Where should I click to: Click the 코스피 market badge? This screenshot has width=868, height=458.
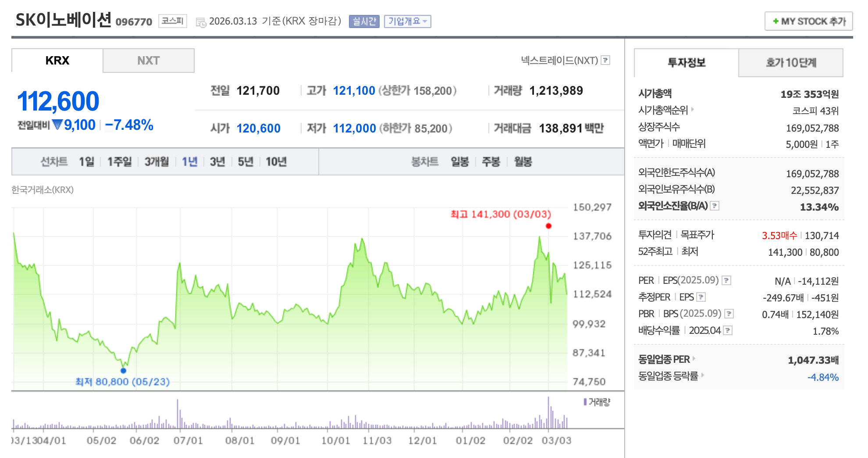173,21
